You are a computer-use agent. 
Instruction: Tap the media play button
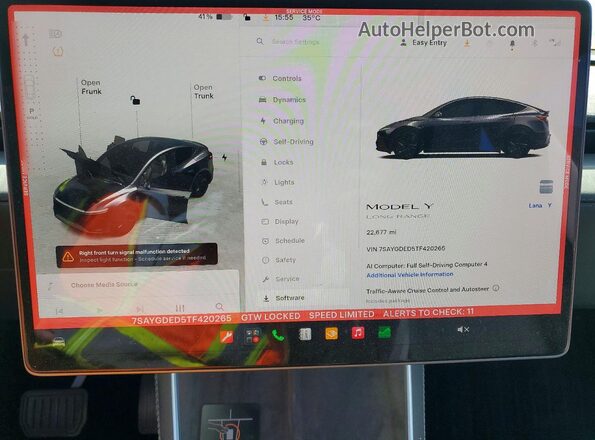click(99, 310)
